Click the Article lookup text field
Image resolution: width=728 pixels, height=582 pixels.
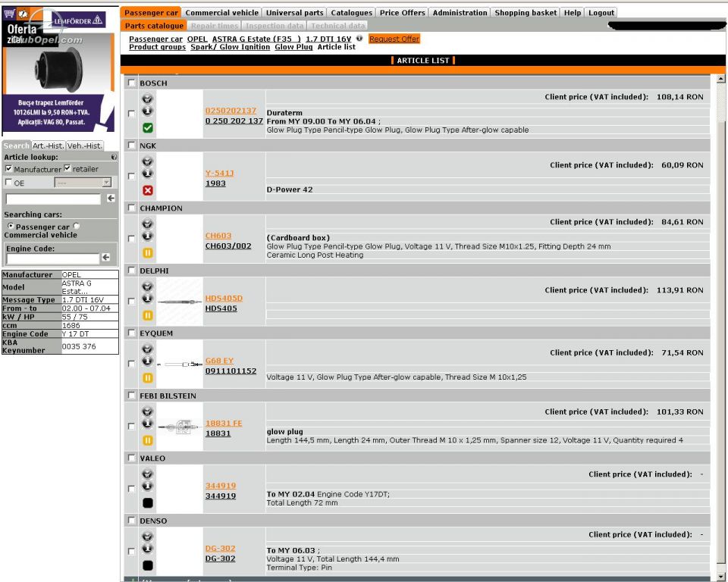point(53,199)
